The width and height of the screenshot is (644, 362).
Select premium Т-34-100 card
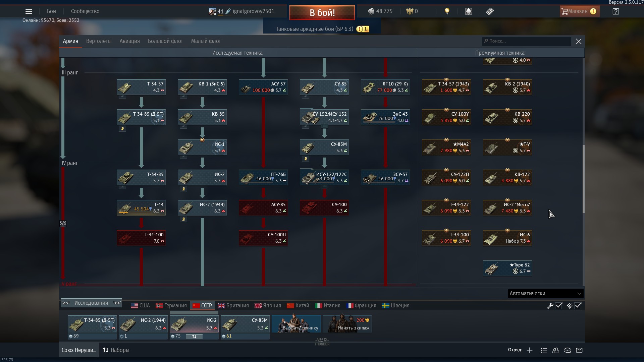(446, 238)
